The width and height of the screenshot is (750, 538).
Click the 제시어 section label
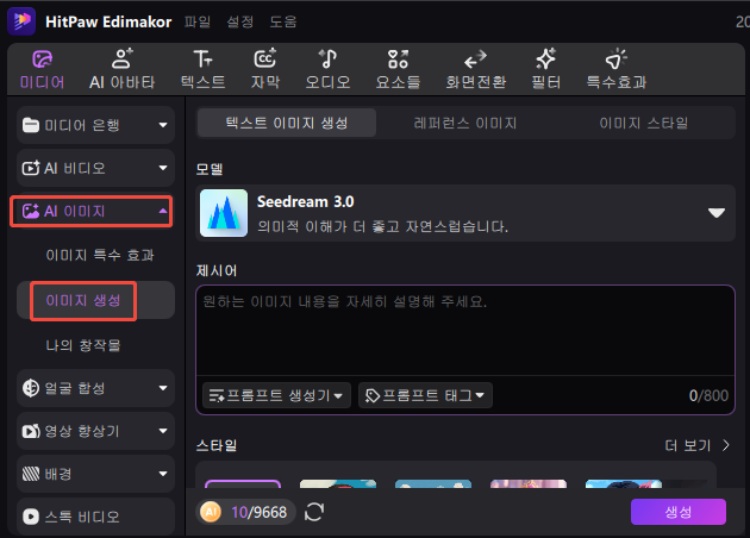coord(217,271)
